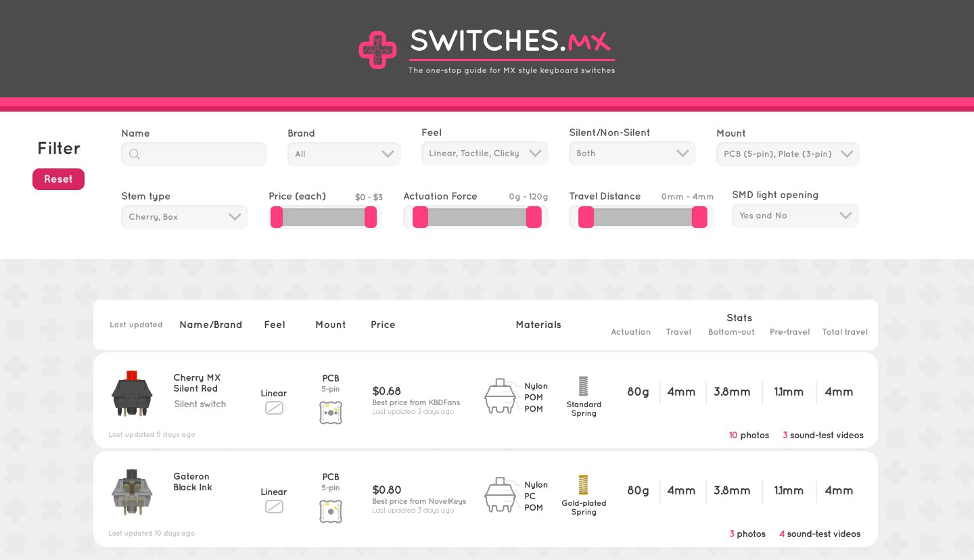Click Best price from KBDFans text
Image resolution: width=974 pixels, height=560 pixels.
(416, 402)
